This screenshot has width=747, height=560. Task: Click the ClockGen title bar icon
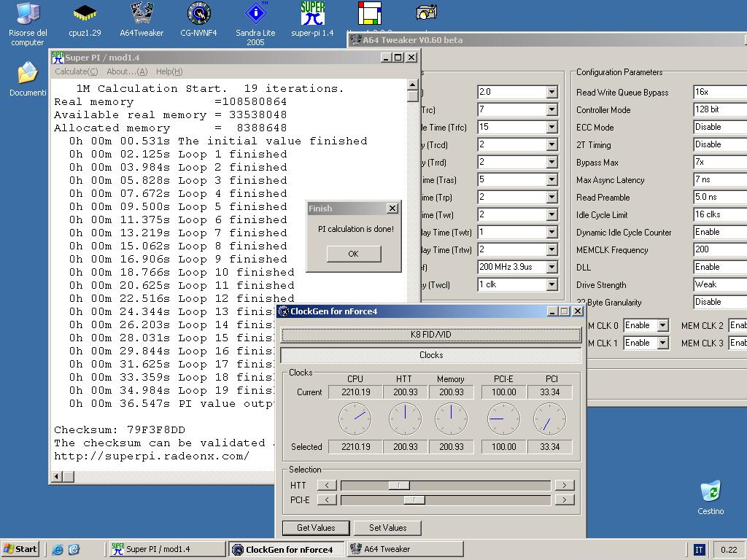point(284,311)
